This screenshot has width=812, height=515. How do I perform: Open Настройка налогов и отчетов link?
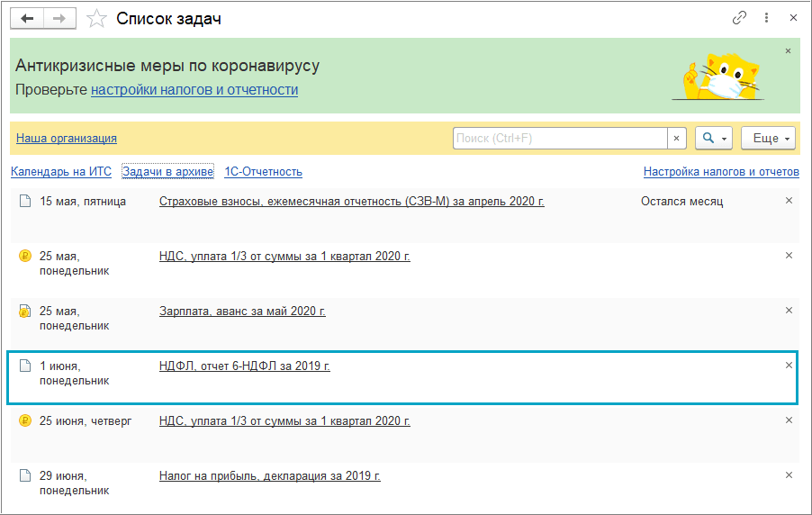click(721, 171)
